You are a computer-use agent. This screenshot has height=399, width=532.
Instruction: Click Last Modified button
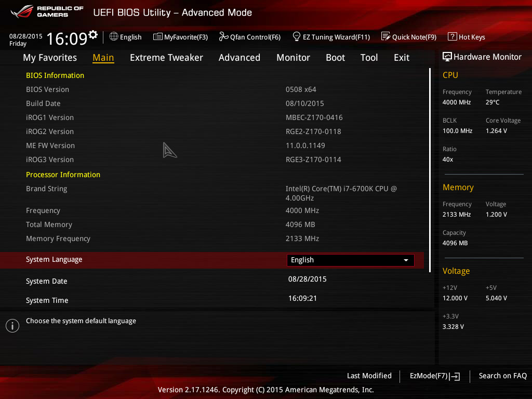pos(369,376)
